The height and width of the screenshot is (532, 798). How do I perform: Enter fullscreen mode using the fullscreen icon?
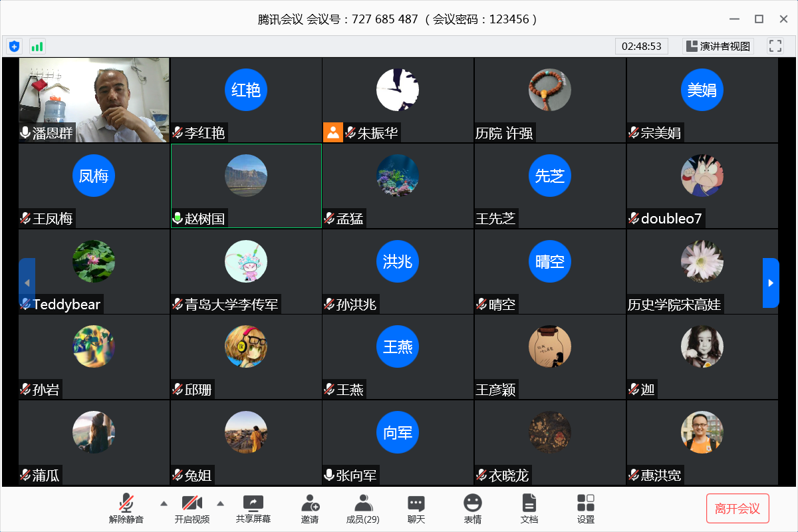pos(775,46)
